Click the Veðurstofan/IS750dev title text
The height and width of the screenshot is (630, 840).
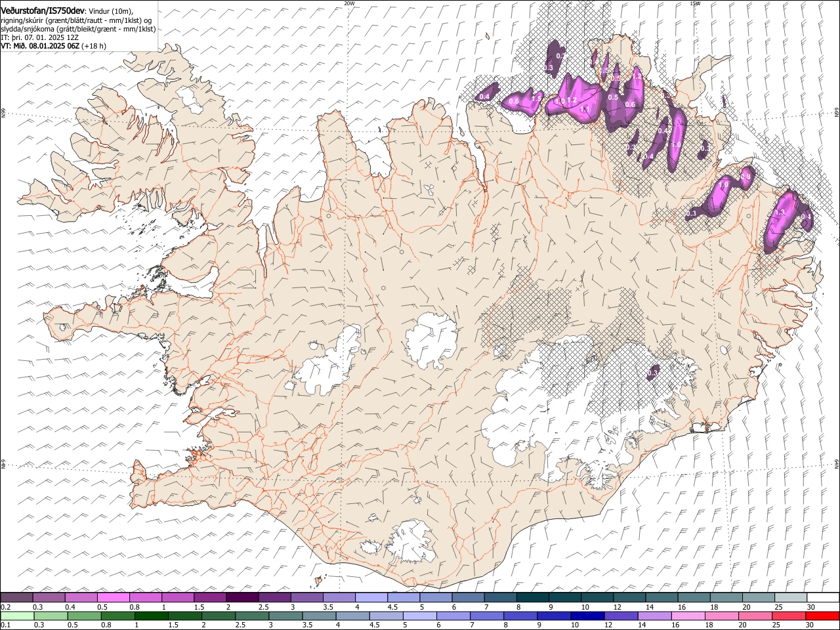pyautogui.click(x=43, y=10)
